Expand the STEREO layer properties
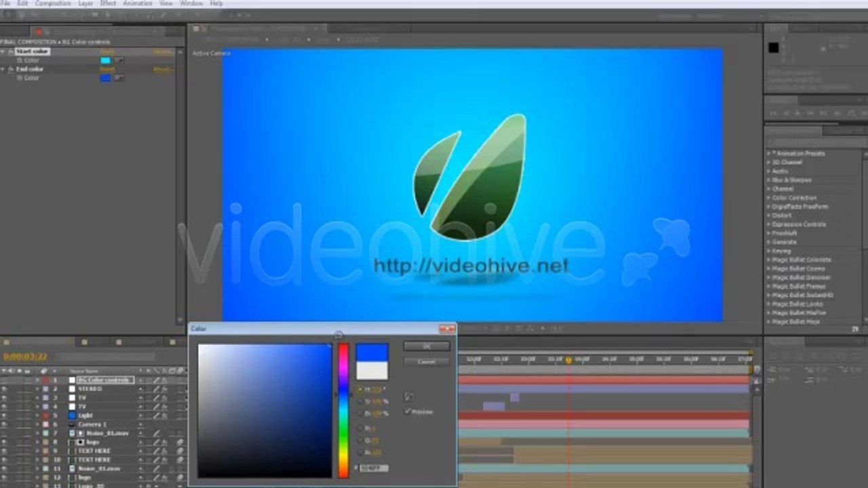The image size is (868, 488). click(x=37, y=389)
